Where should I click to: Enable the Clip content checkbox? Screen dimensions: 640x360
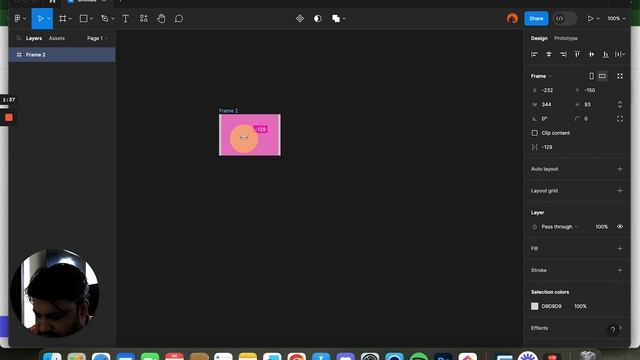534,133
